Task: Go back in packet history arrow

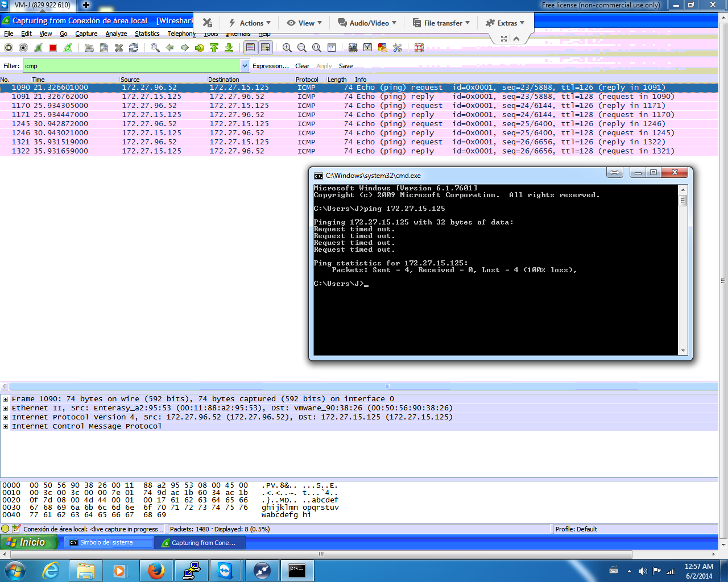Action: (169, 48)
